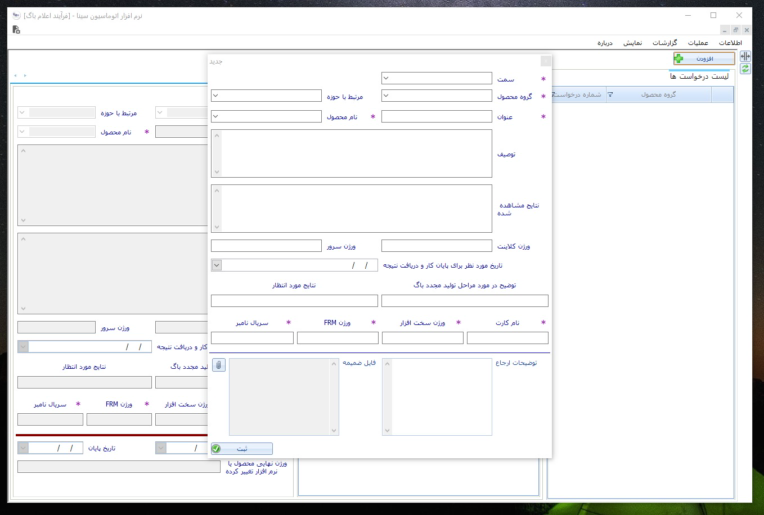The height and width of the screenshot is (515, 764).
Task: Open the عملیات menu
Action: [698, 43]
